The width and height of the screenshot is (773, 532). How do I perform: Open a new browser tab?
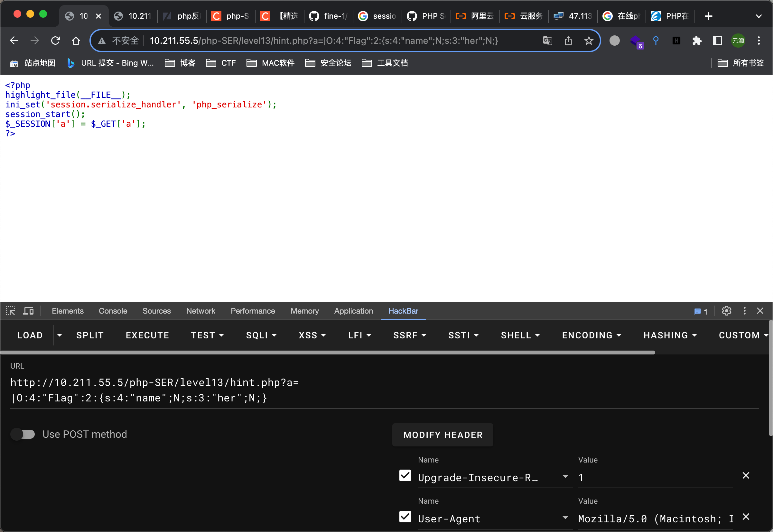(709, 16)
